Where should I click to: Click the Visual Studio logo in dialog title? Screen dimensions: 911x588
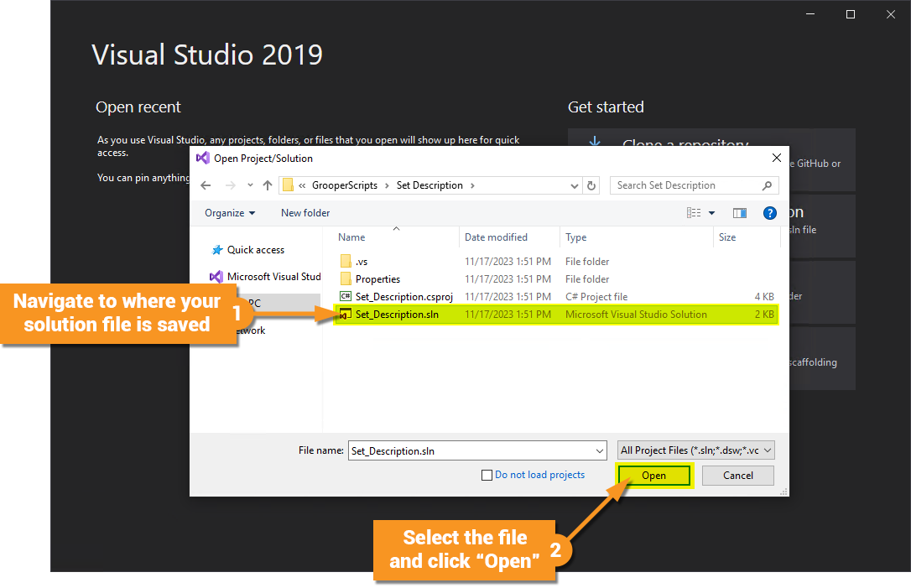(203, 158)
